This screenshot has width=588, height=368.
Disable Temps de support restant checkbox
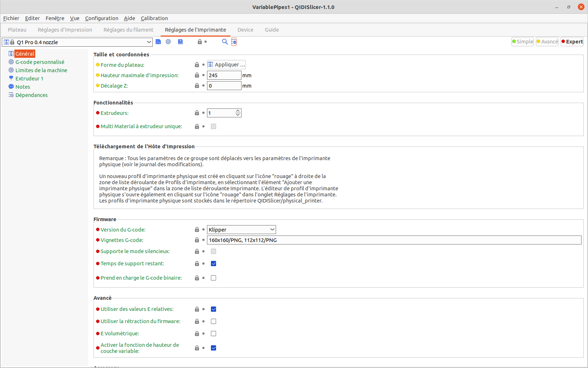tap(213, 264)
